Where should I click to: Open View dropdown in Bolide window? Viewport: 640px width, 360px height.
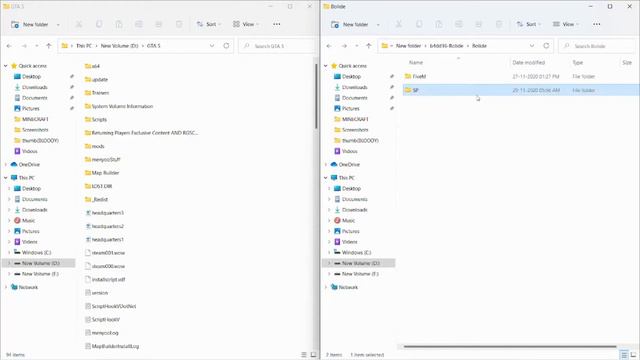click(x=566, y=24)
